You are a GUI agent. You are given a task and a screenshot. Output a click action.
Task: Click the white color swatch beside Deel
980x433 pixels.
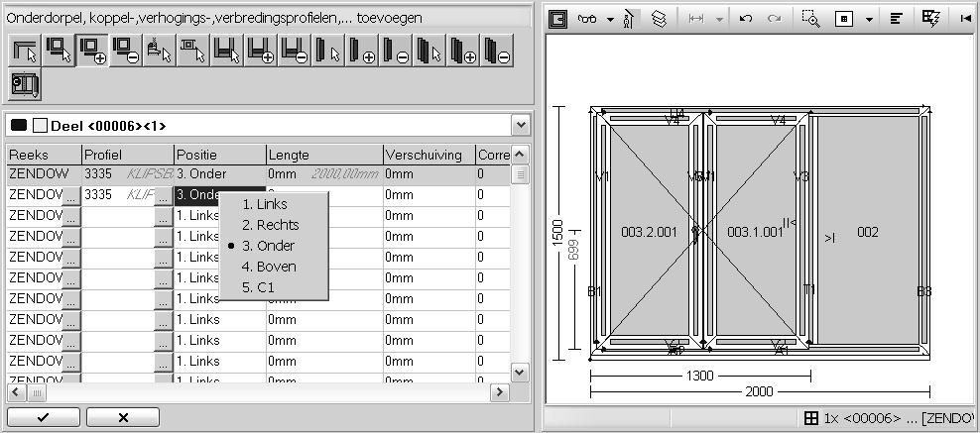click(x=40, y=126)
